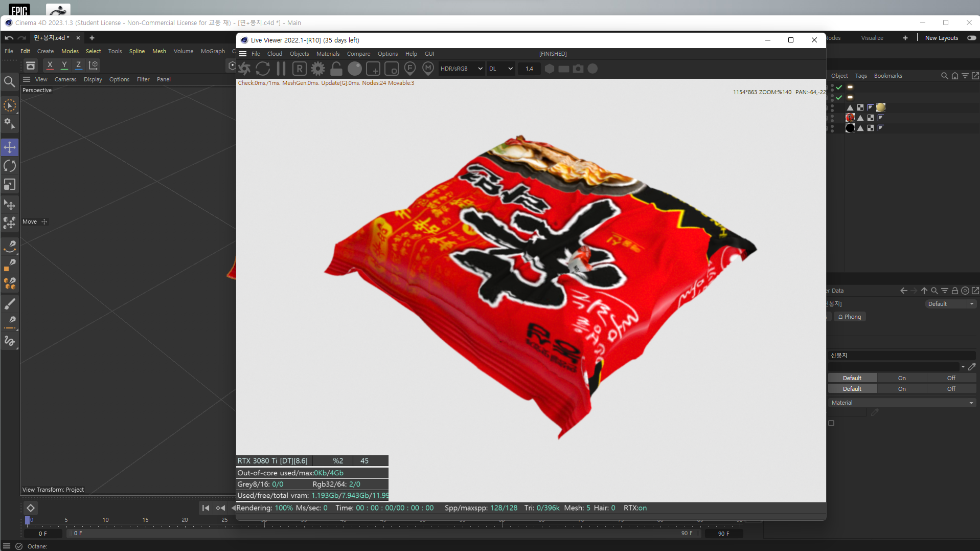Expand the layer field dropdown arrow
980x551 pixels.
pos(963,367)
